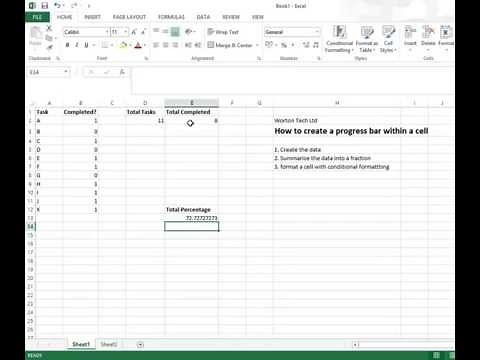Viewport: 480px width, 360px height.
Task: Apply accounting number format
Action: (x=269, y=45)
